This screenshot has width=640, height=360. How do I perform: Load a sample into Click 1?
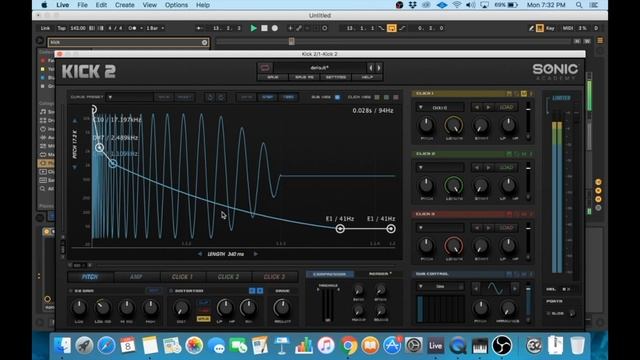[506, 107]
